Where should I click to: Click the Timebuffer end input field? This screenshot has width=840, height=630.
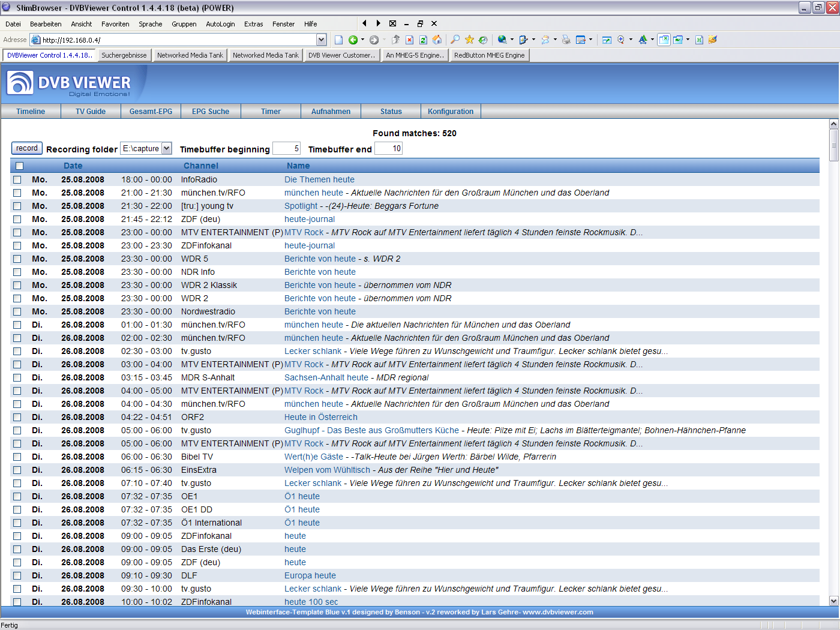(x=388, y=148)
